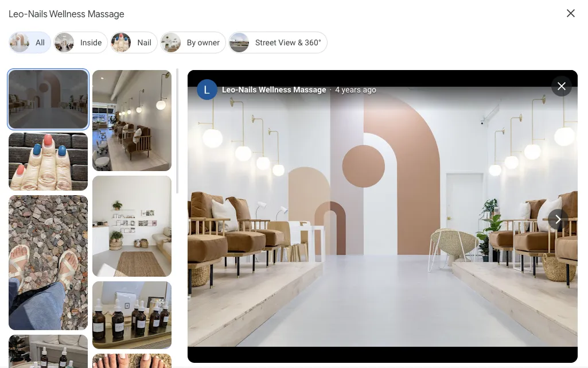Click the Leo-Nails profile avatar
The image size is (588, 368).
pos(207,90)
